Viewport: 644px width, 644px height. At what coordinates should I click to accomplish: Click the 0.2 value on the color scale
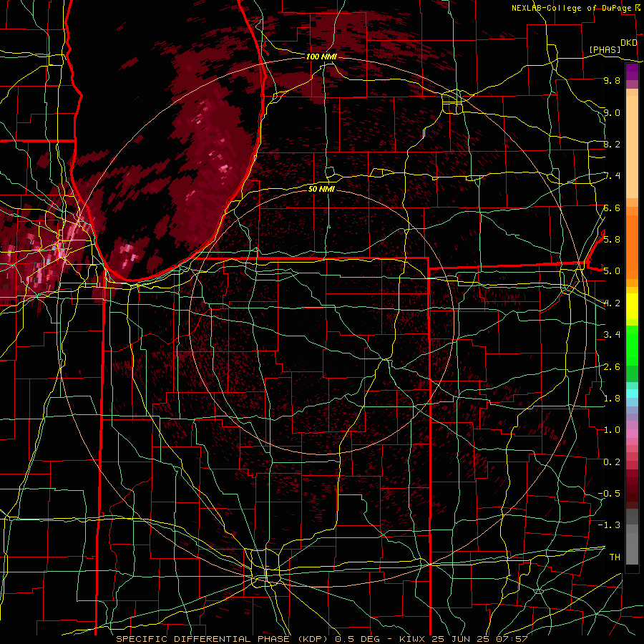click(612, 462)
